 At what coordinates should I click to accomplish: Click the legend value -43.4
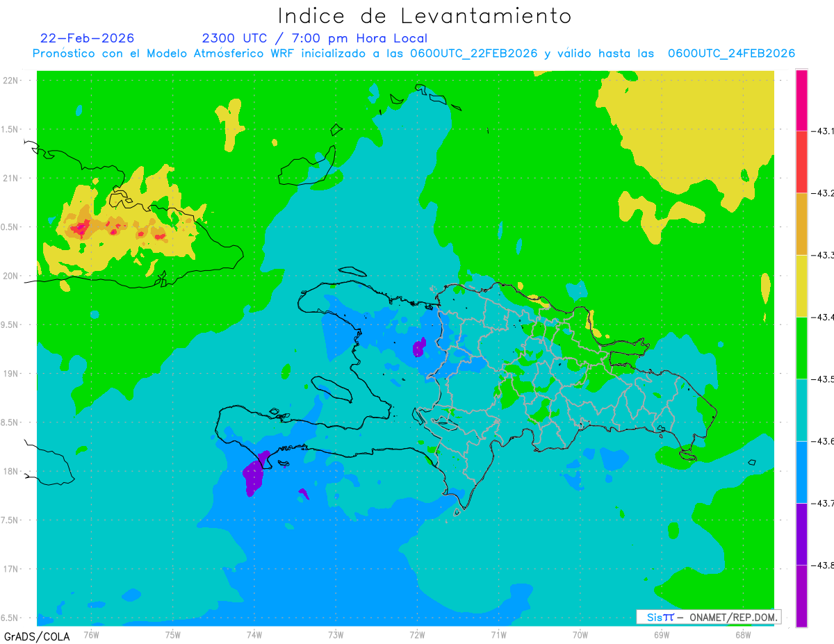pyautogui.click(x=824, y=317)
